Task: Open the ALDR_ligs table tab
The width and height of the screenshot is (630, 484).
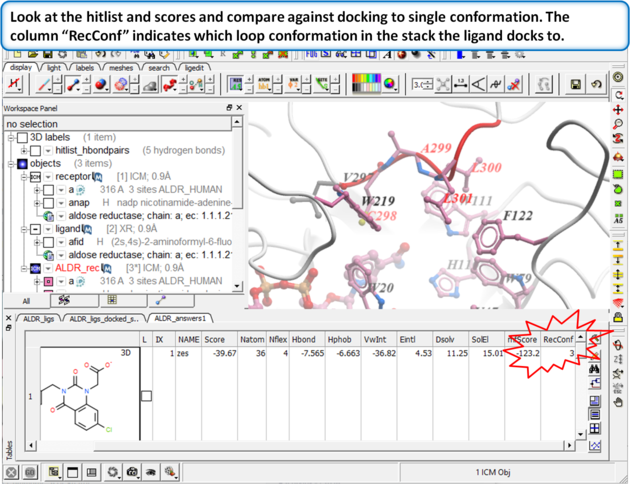Action: (x=37, y=319)
